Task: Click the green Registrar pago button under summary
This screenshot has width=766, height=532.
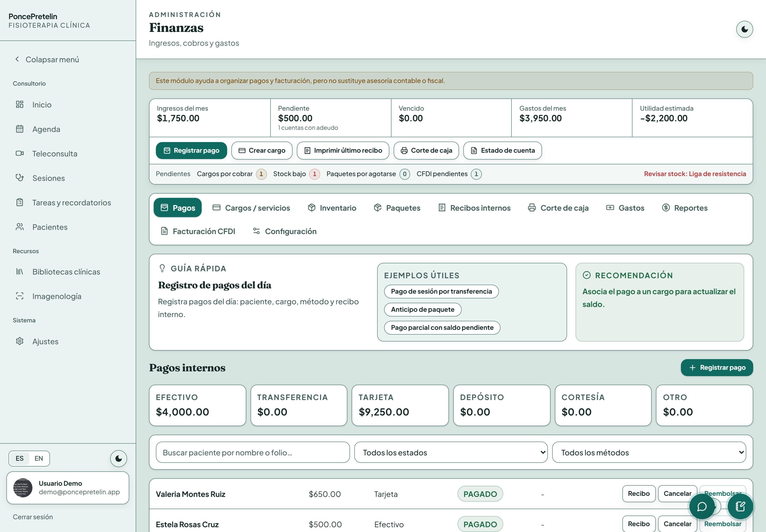Action: pyautogui.click(x=191, y=150)
